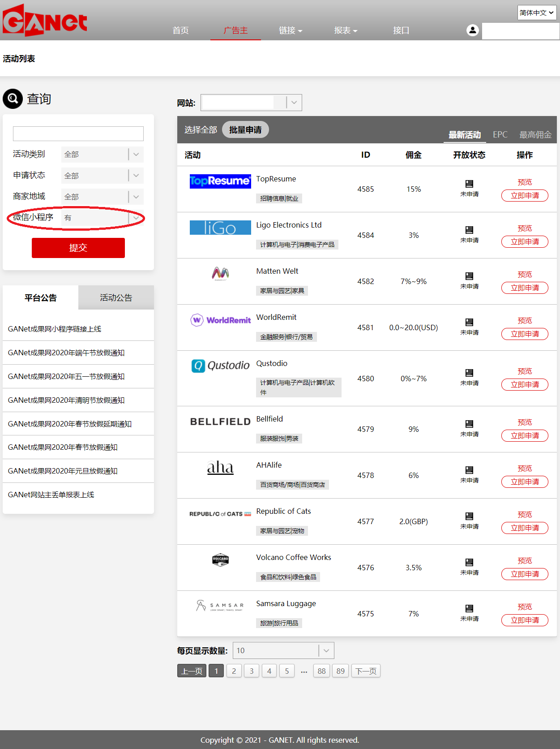
Task: Click Qustodio status icon
Action: pyautogui.click(x=469, y=373)
